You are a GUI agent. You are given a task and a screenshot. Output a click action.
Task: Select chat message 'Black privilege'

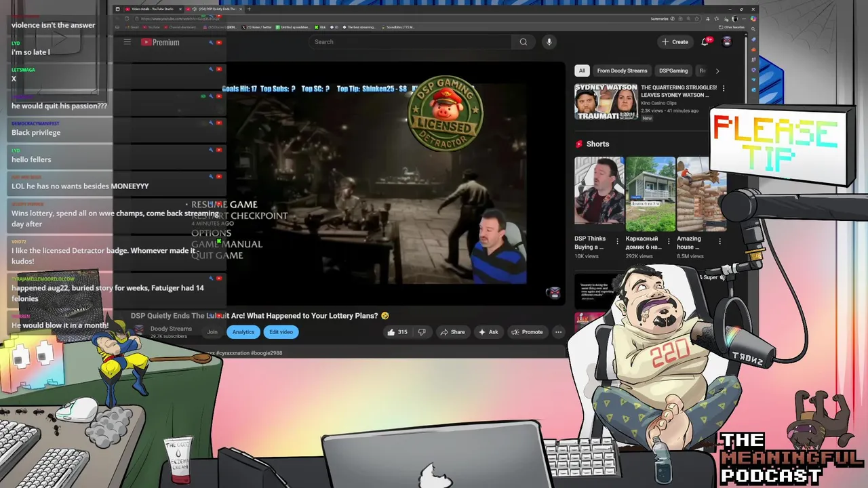click(36, 133)
